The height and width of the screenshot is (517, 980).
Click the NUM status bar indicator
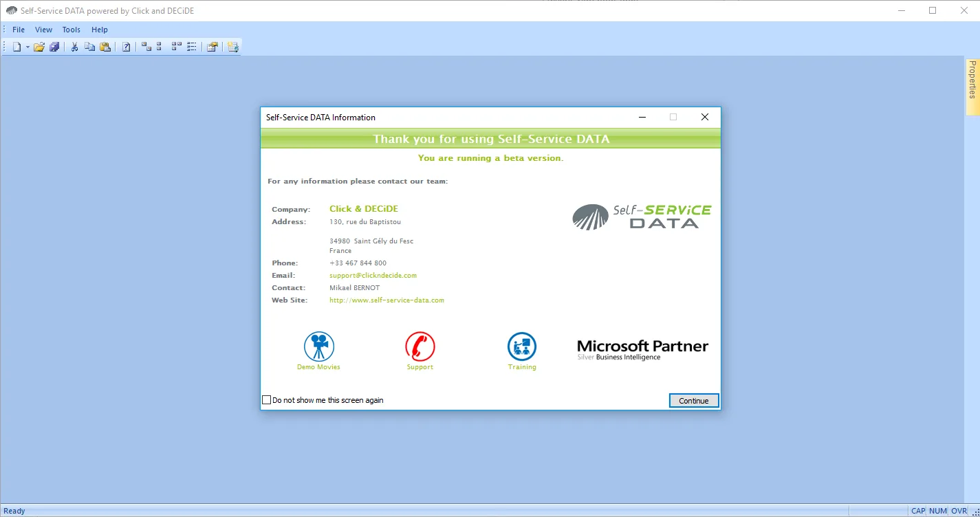938,511
